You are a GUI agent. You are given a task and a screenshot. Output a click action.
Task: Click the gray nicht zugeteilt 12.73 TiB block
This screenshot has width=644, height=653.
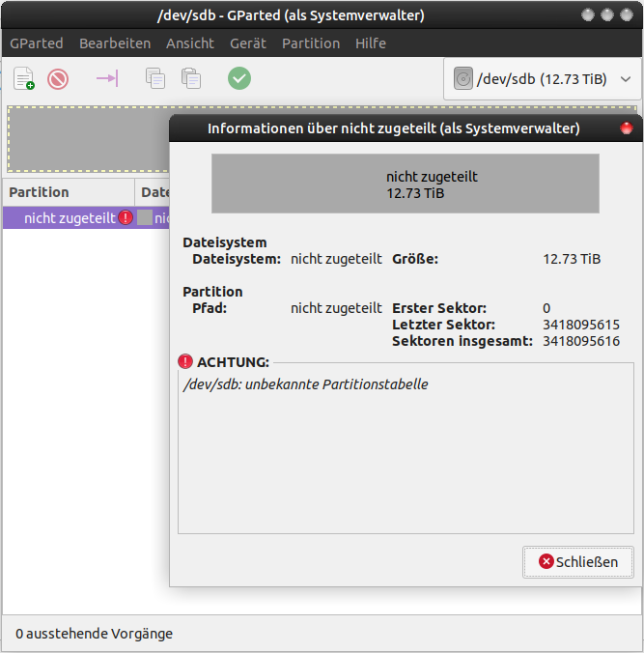pos(406,184)
